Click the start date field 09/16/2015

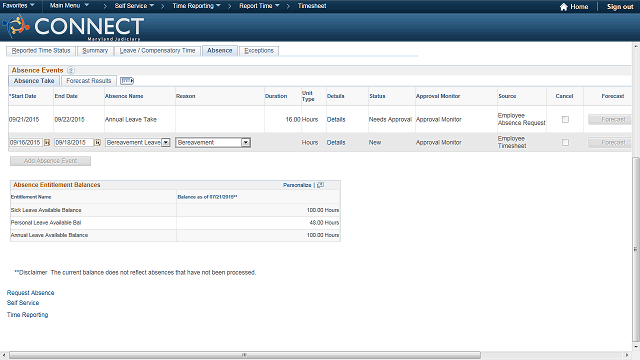[x=26, y=142]
